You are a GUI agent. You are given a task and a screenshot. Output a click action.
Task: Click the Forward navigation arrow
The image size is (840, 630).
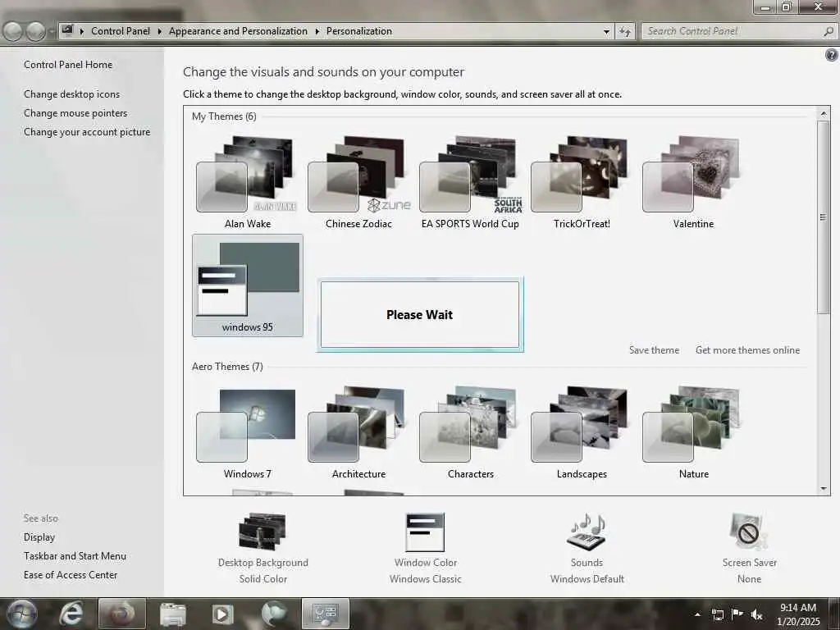(x=35, y=32)
